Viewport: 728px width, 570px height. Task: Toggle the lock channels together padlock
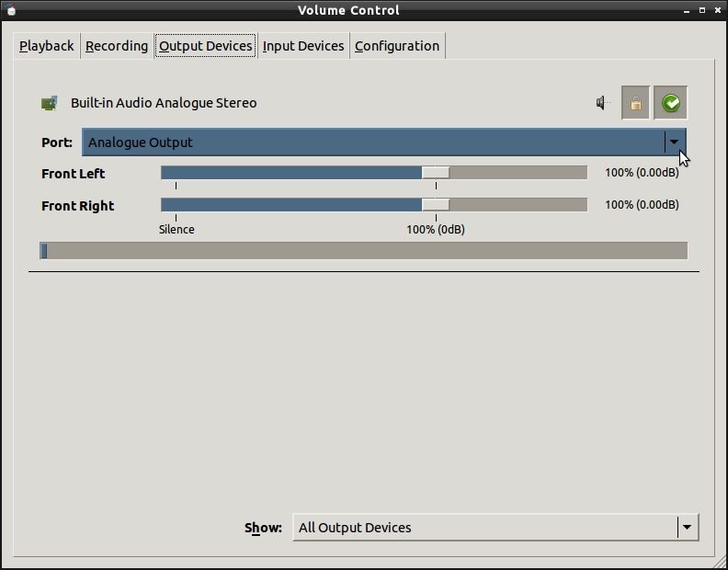point(635,103)
